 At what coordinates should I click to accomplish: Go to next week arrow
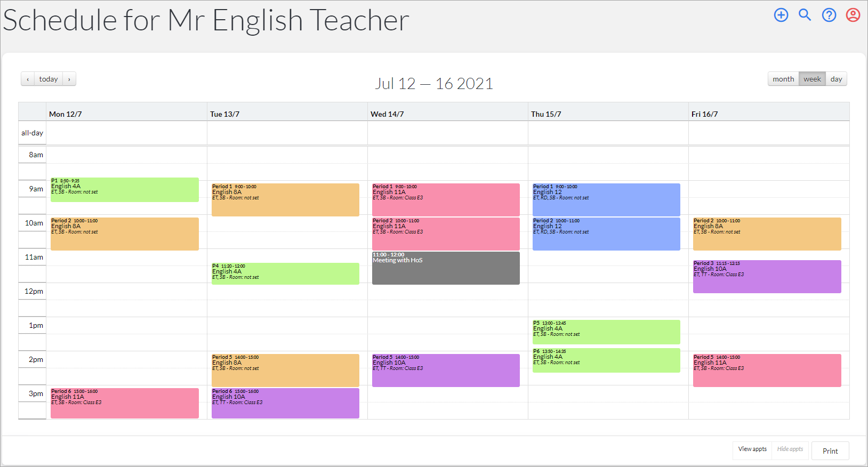(x=69, y=79)
